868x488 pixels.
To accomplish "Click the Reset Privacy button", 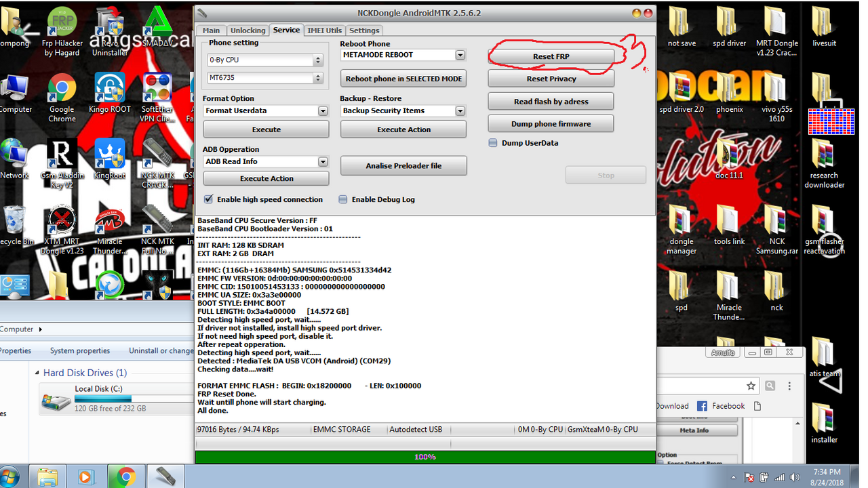I will coord(551,79).
